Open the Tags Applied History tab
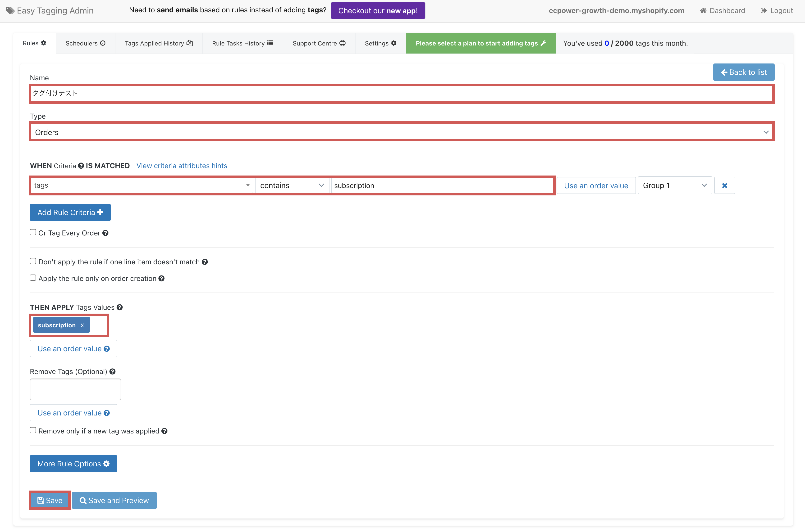805x532 pixels. [159, 43]
